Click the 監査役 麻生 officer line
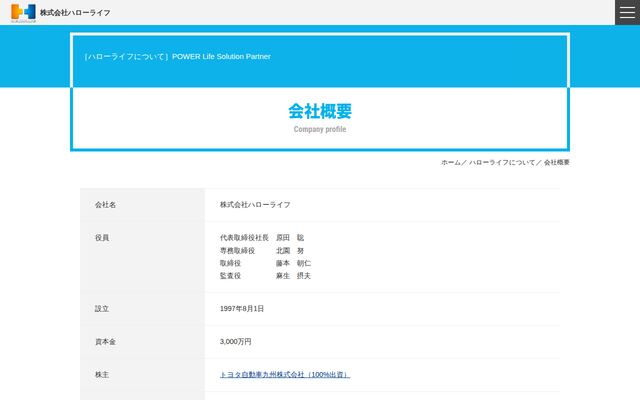The image size is (640, 400). 265,276
